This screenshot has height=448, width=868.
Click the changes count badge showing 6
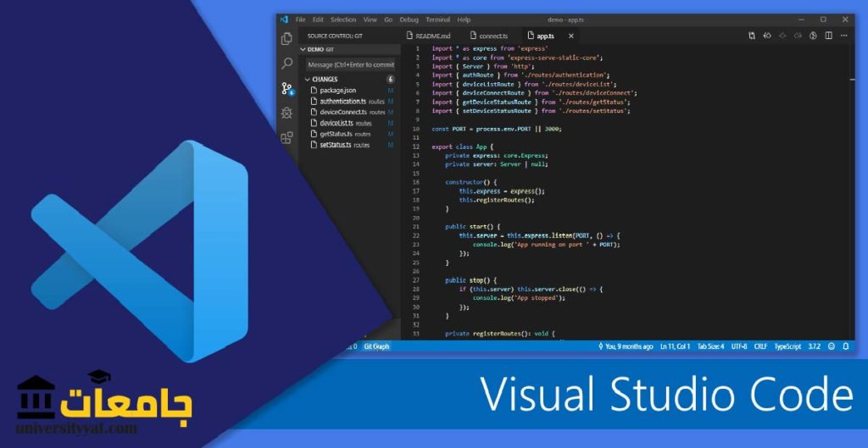click(390, 80)
